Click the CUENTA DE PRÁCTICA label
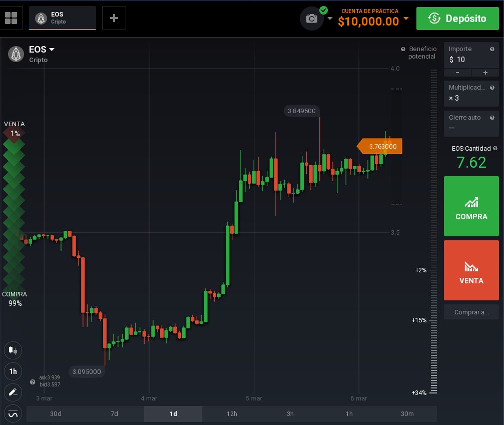504x425 pixels. pyautogui.click(x=370, y=11)
